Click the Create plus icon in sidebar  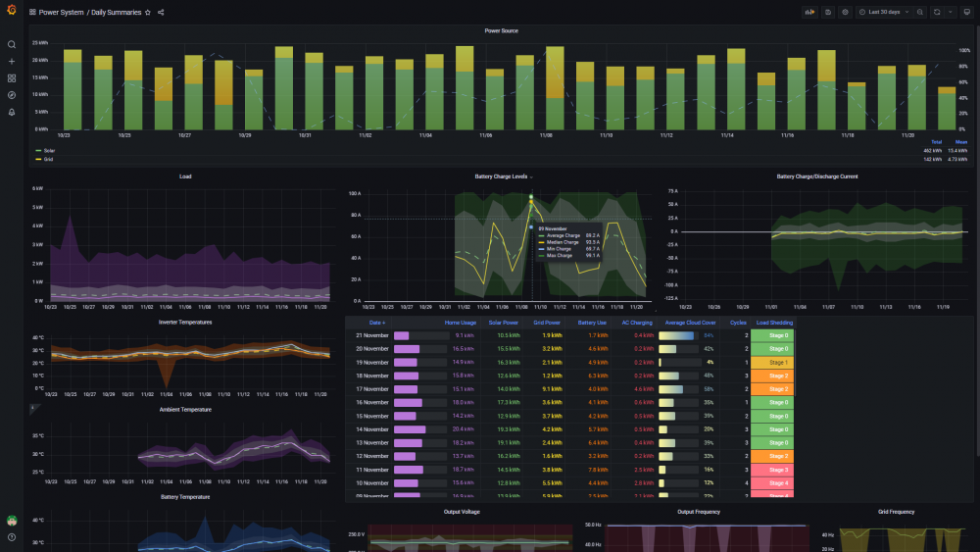coord(11,61)
